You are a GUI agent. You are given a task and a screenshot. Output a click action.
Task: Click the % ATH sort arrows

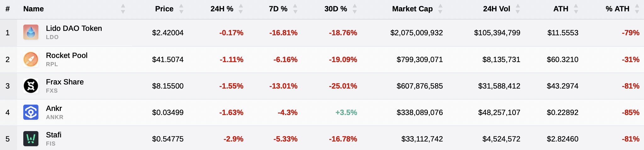pos(637,9)
